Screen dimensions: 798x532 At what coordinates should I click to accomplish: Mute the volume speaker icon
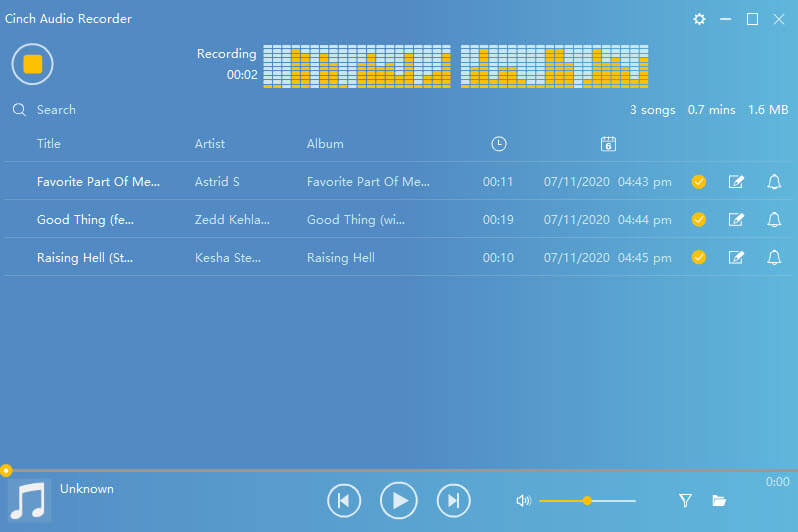522,500
